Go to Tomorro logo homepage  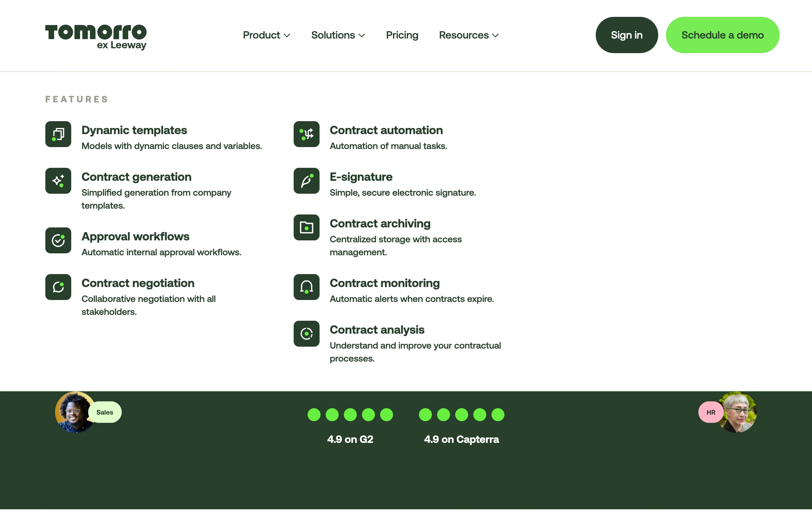point(96,36)
